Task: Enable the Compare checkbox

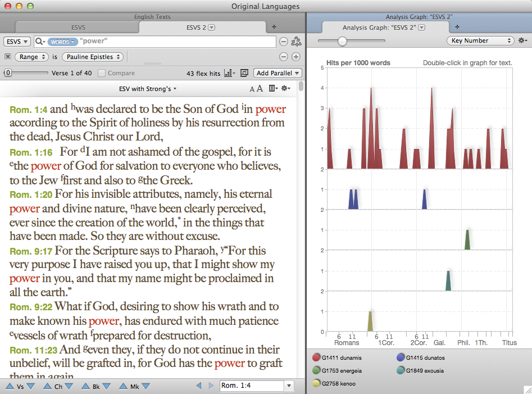Action: coord(102,73)
